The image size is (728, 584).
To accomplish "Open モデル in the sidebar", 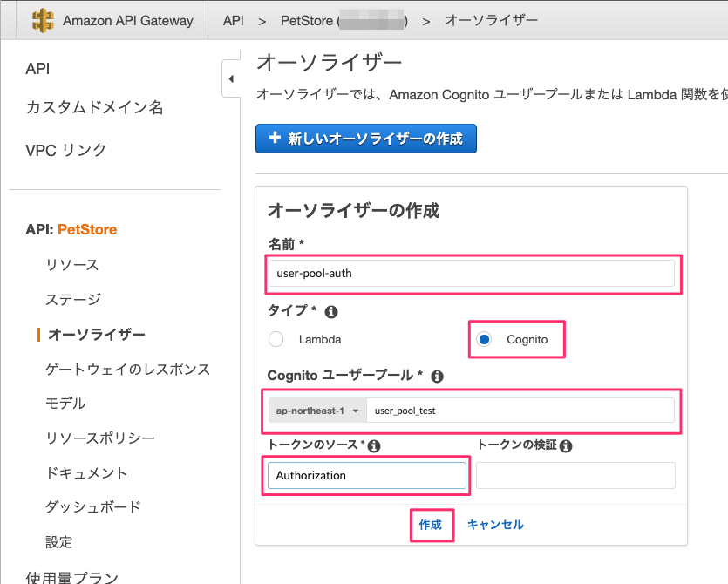I will [65, 404].
